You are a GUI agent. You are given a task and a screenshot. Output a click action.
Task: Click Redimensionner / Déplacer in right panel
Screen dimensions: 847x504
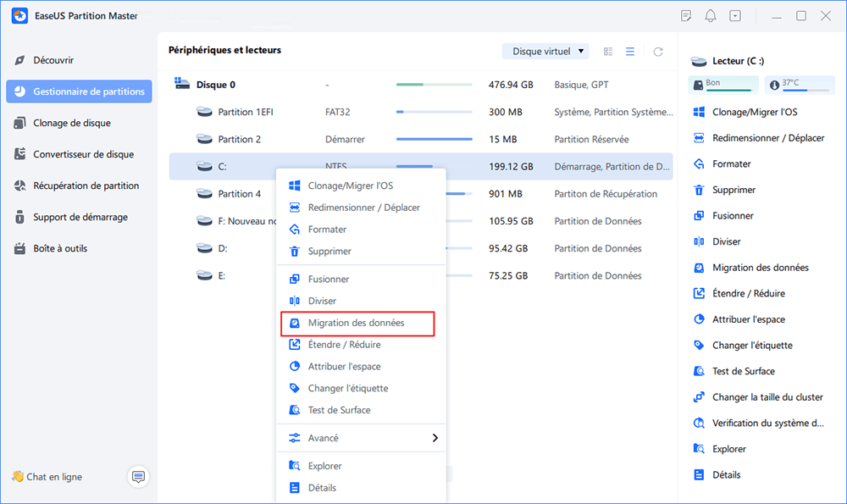(768, 138)
